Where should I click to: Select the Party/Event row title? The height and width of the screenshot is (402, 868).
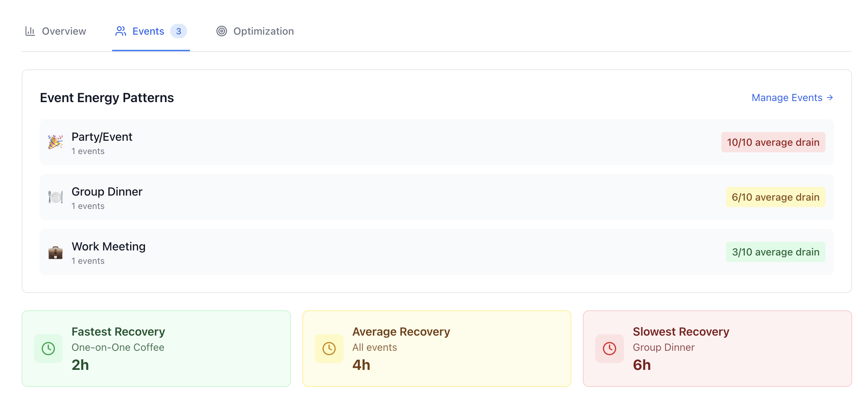click(x=102, y=137)
